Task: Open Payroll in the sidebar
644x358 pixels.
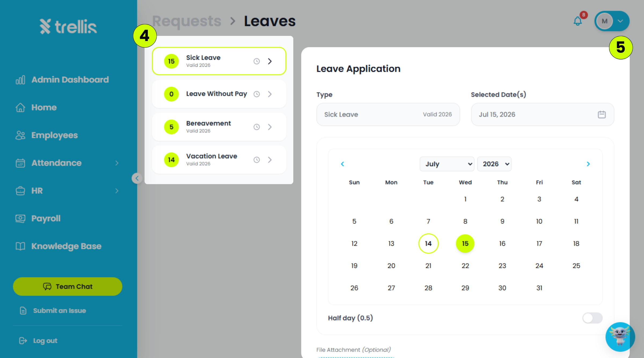Action: coord(46,218)
